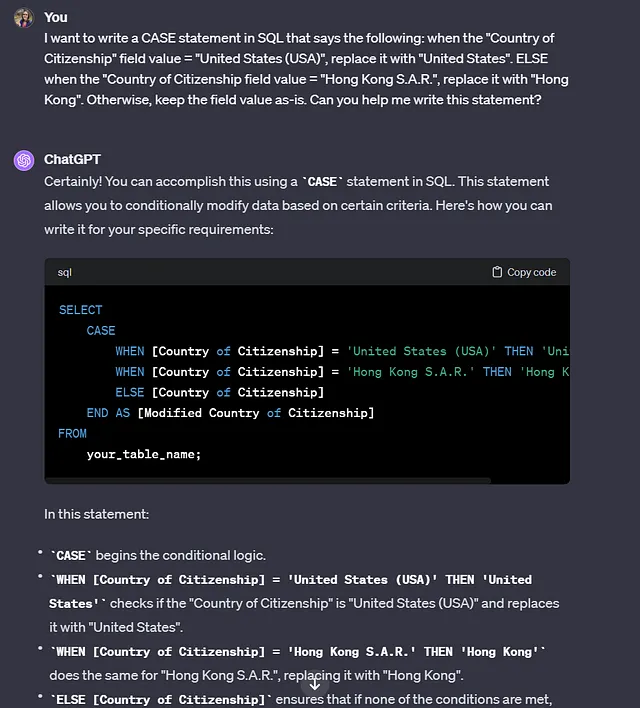Click the ELSE line in code
The height and width of the screenshot is (708, 640).
tap(220, 392)
